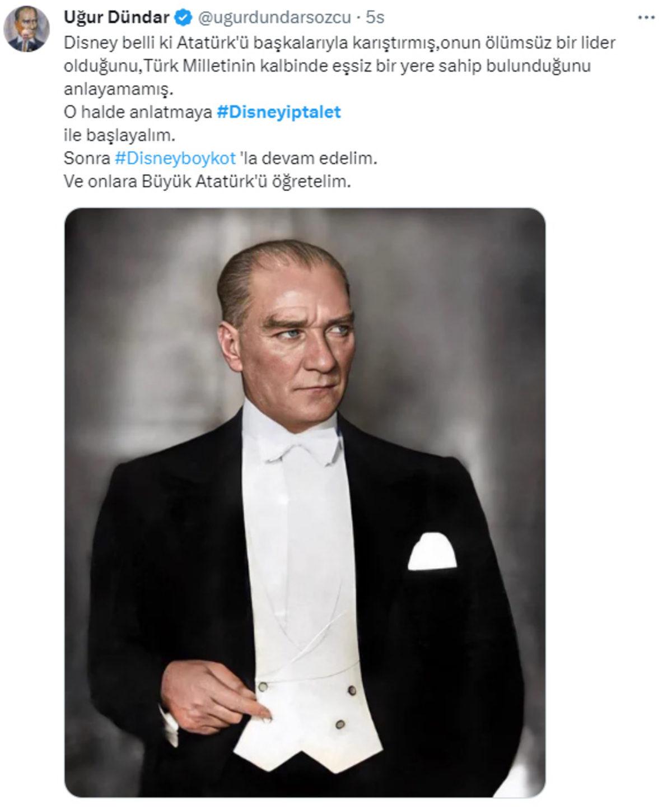Click the line Ve onlara Büyük Atatürk'ü öğretelim
The width and height of the screenshot is (672, 809).
207,180
